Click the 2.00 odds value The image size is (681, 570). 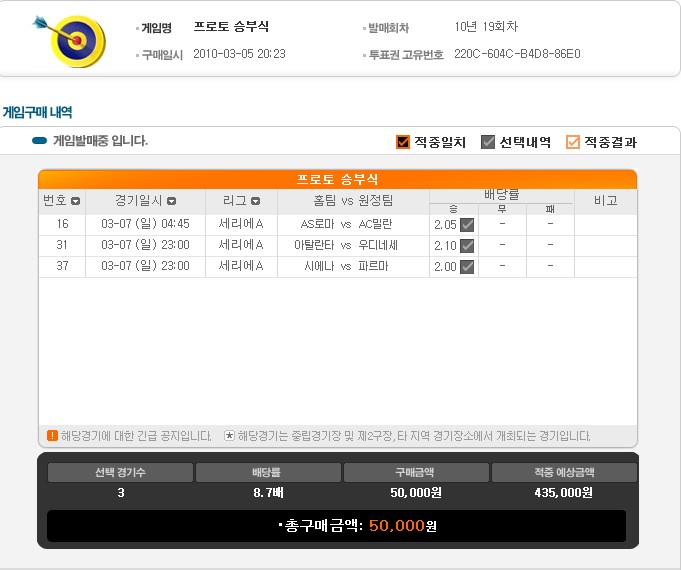click(445, 267)
